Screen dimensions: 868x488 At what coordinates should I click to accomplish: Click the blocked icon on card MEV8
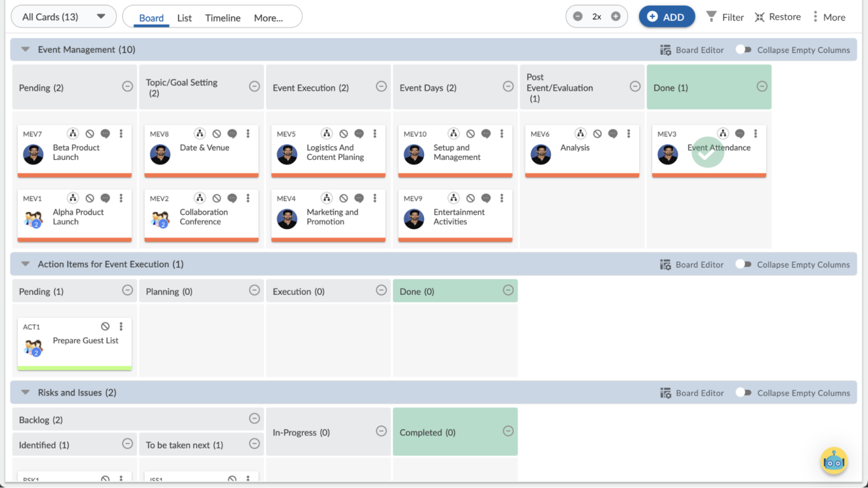click(216, 133)
